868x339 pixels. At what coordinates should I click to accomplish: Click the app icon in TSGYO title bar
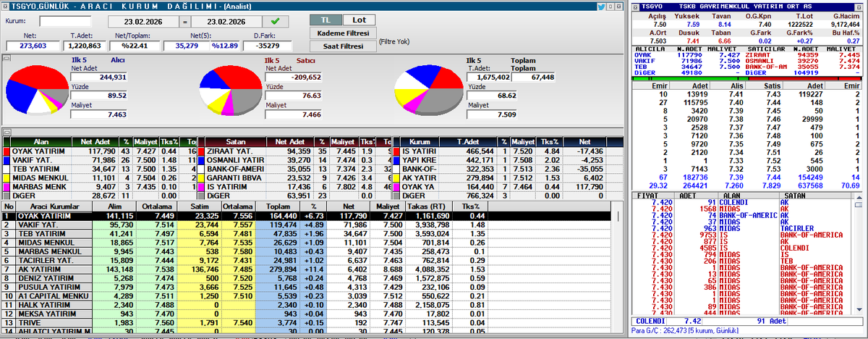[x=7, y=6]
